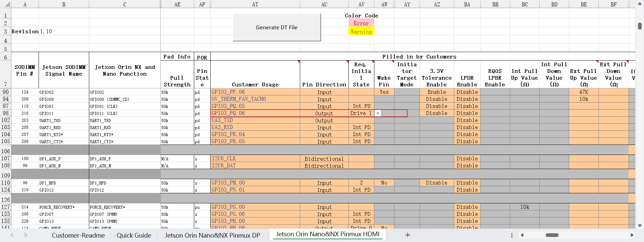Select the pink Error color code cell
This screenshot has height=242, width=644.
(361, 24)
